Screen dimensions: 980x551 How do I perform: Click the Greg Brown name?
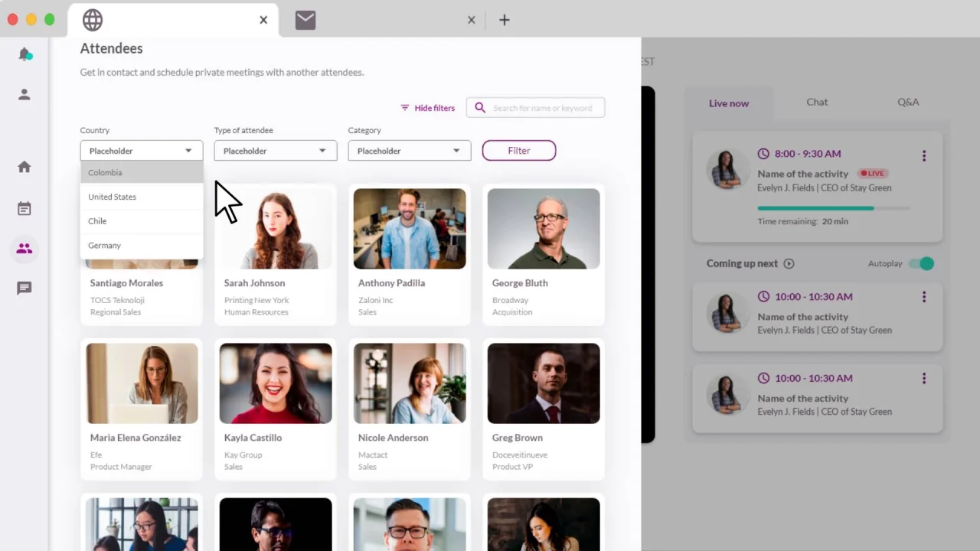(x=518, y=438)
